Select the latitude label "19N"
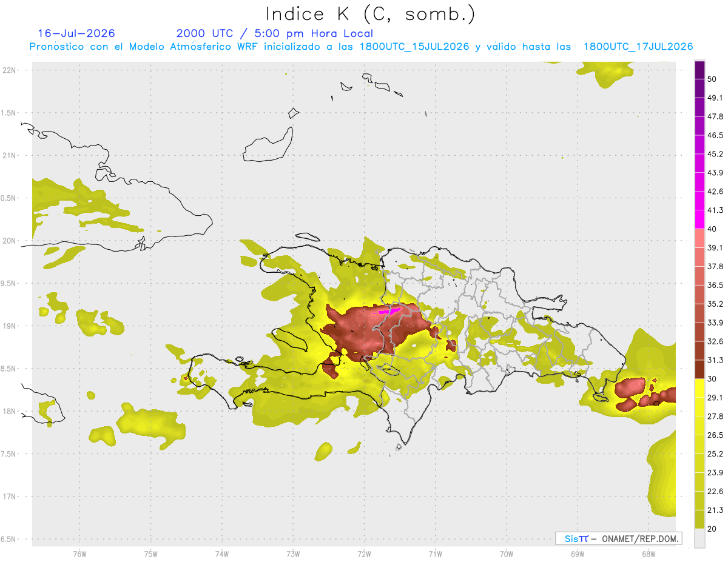The width and height of the screenshot is (728, 562). [10, 326]
